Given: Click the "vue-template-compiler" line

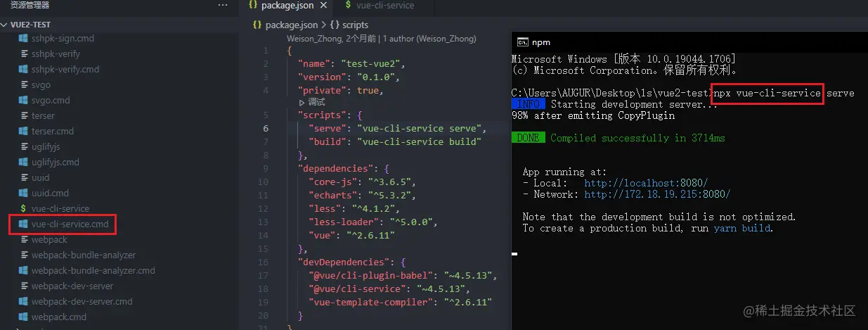Looking at the screenshot, I should (x=399, y=302).
